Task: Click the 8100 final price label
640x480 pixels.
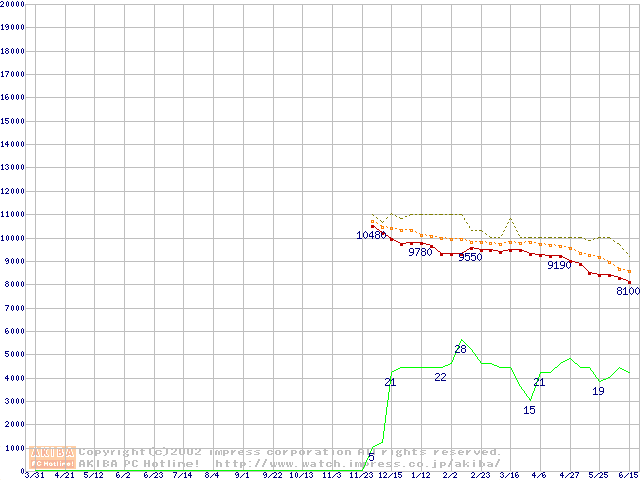Action: click(x=627, y=291)
